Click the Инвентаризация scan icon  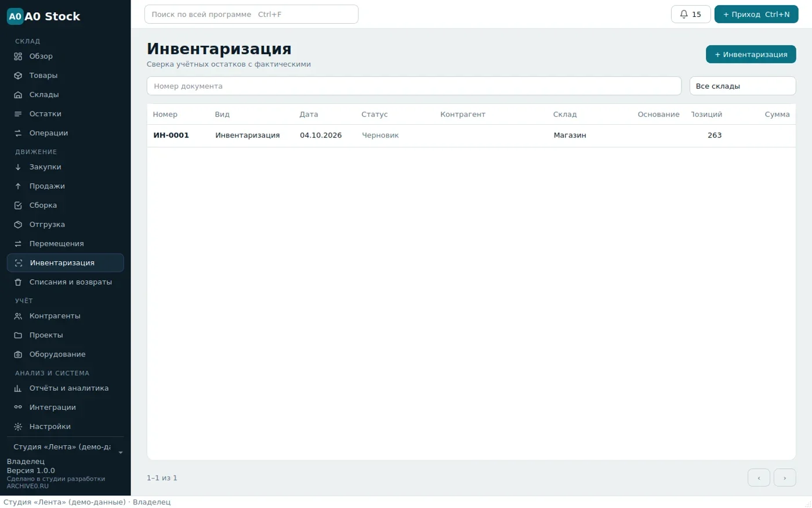[x=19, y=262]
